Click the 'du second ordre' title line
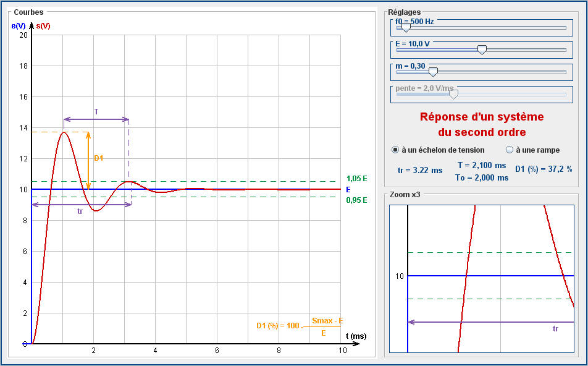This screenshot has width=588, height=366. point(482,132)
